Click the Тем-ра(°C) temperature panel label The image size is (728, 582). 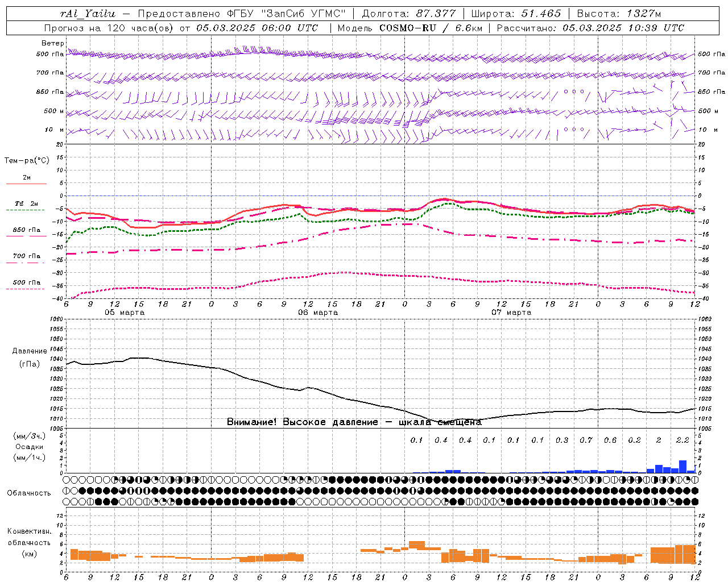pos(27,161)
